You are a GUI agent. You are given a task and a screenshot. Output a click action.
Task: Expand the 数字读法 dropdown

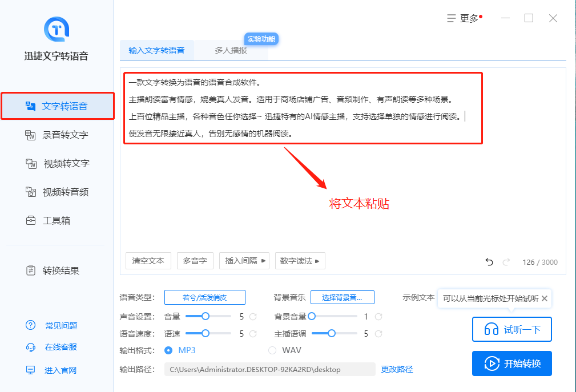[x=300, y=261]
